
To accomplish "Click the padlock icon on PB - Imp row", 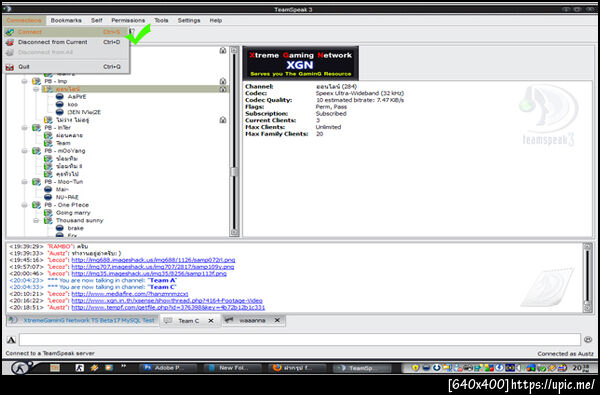I will [x=223, y=81].
